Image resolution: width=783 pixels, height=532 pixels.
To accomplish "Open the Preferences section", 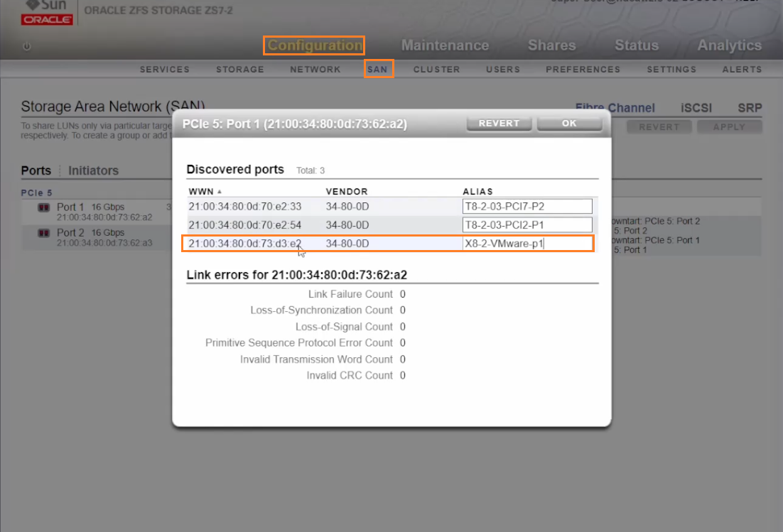I will click(583, 70).
